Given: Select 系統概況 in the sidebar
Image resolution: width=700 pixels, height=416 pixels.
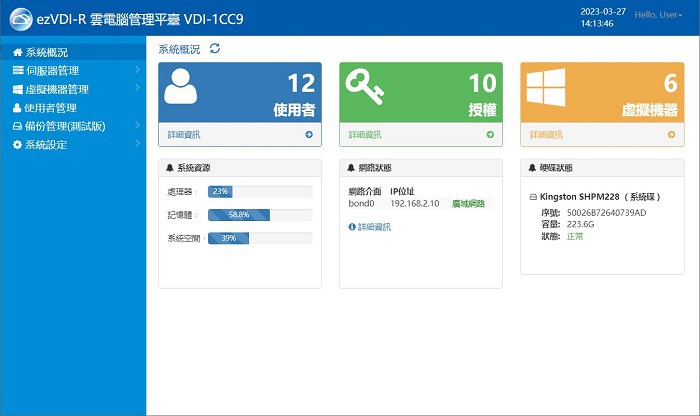Looking at the screenshot, I should point(46,52).
